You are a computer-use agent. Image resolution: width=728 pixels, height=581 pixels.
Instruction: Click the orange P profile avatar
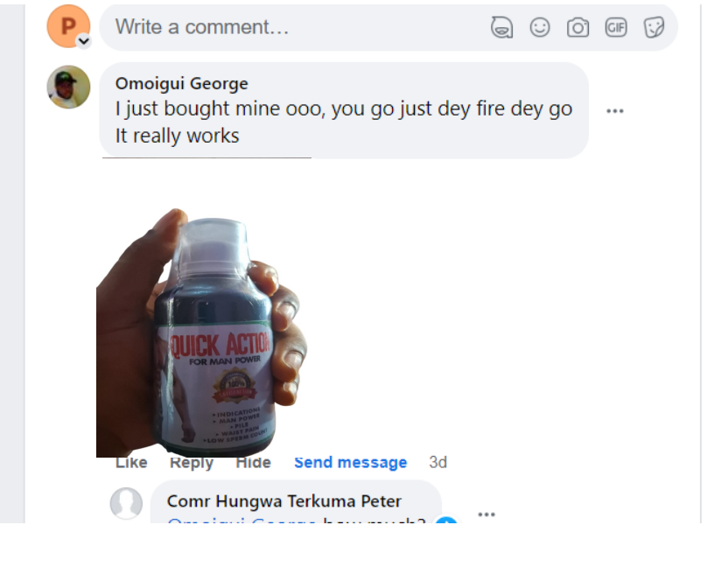pos(68,26)
